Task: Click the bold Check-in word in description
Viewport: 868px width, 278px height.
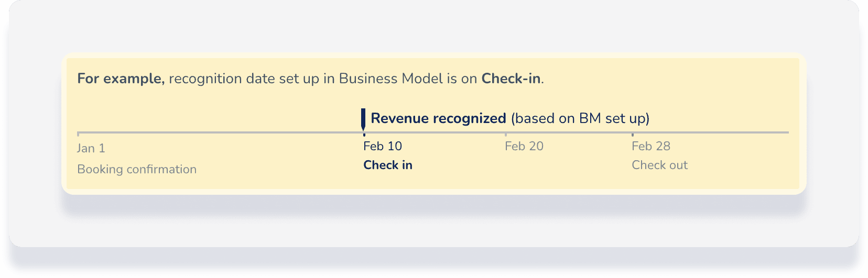Action: pos(511,79)
